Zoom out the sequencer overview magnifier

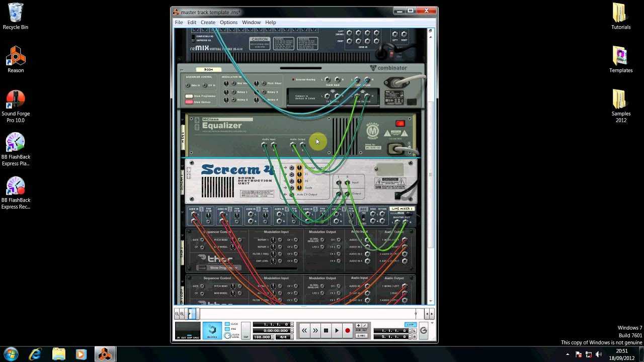click(177, 314)
